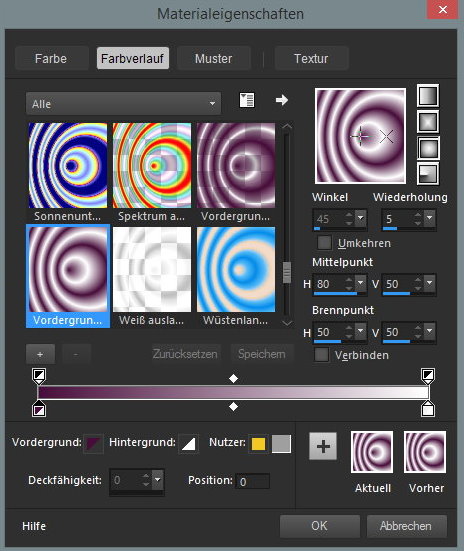464x551 pixels.
Task: Enable the Verbinden checkbox
Action: pos(321,355)
